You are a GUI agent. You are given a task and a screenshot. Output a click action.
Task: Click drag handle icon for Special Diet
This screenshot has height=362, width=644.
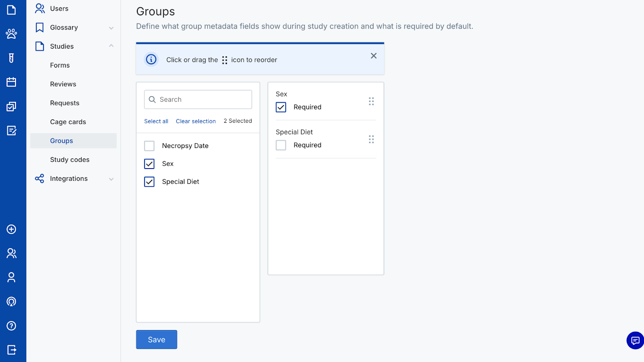[371, 139]
